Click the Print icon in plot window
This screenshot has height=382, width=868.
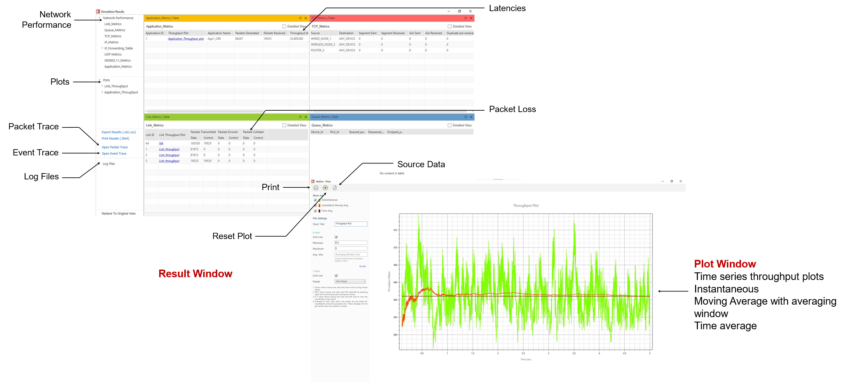316,188
